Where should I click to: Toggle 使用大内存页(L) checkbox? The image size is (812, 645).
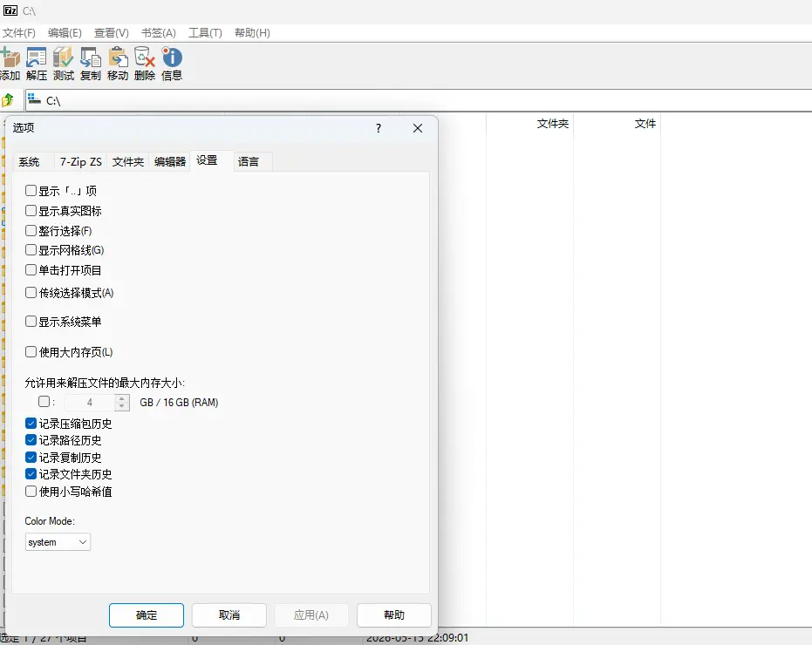(31, 352)
